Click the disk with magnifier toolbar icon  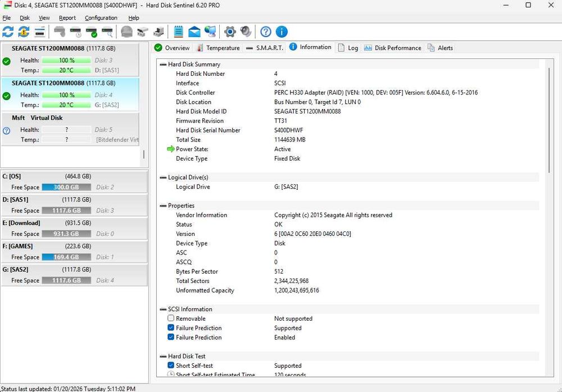click(x=107, y=32)
